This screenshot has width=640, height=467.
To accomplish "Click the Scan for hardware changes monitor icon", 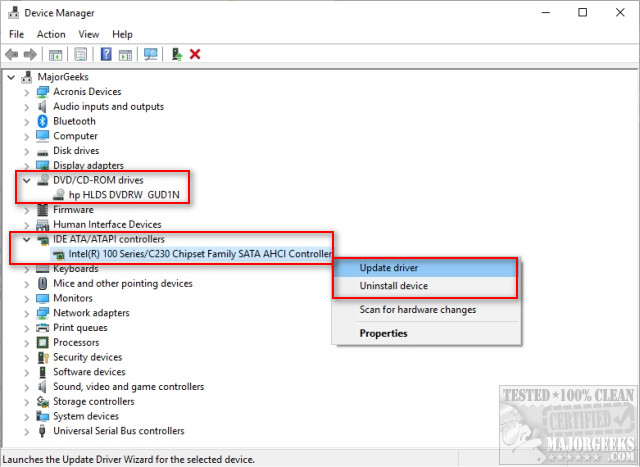I will [151, 54].
